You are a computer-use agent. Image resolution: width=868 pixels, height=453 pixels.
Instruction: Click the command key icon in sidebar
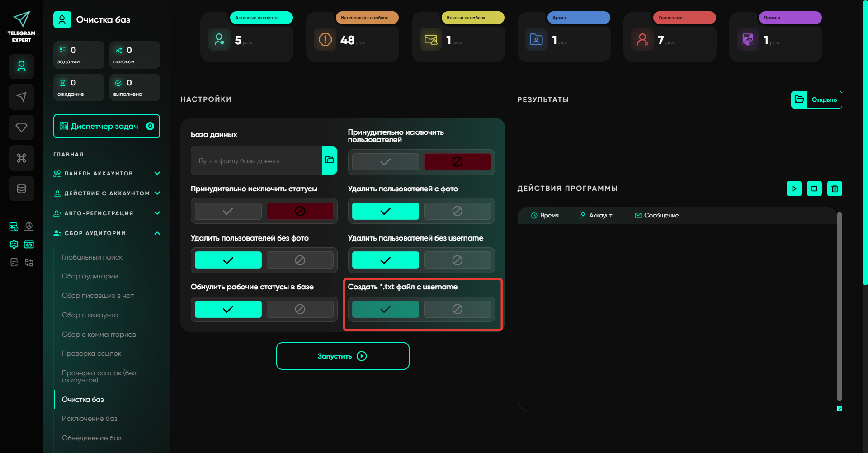click(x=21, y=158)
